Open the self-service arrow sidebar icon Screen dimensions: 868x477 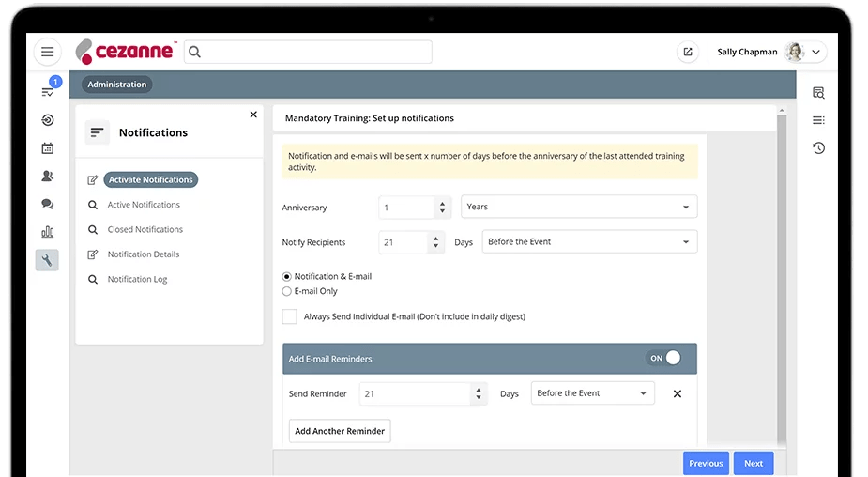pyautogui.click(x=48, y=120)
